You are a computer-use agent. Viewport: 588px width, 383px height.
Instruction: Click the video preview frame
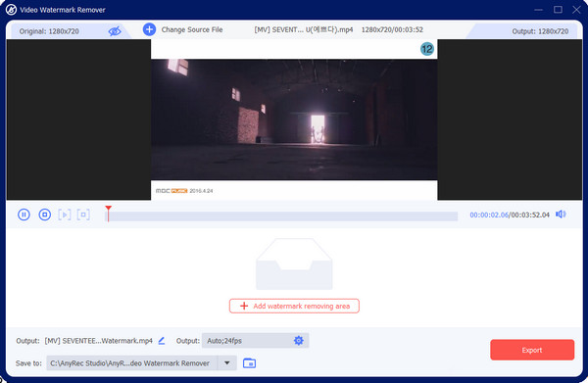pyautogui.click(x=294, y=120)
